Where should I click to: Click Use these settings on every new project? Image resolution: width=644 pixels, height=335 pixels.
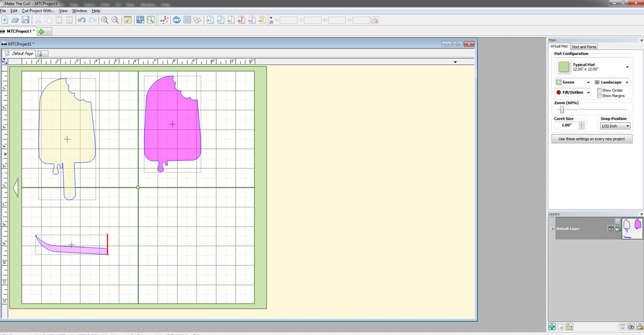(592, 139)
